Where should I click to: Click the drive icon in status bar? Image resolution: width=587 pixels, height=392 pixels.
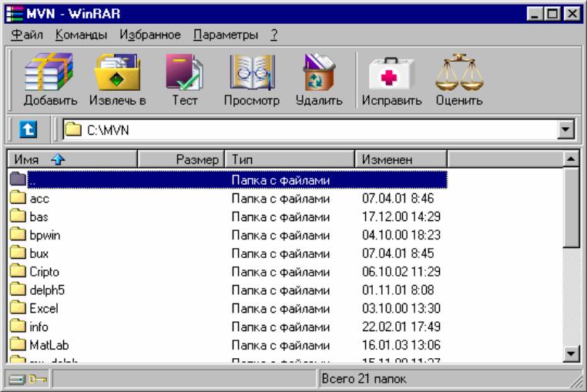[x=16, y=380]
